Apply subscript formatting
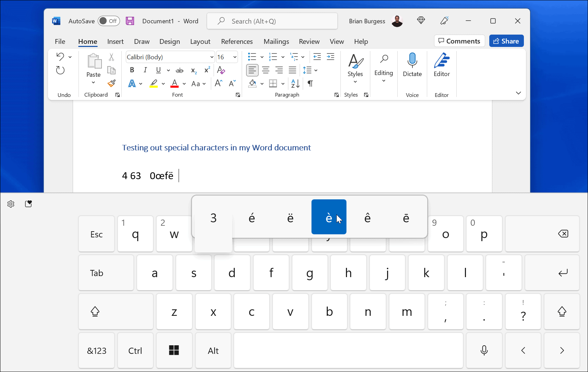The height and width of the screenshot is (372, 588). pyautogui.click(x=193, y=70)
